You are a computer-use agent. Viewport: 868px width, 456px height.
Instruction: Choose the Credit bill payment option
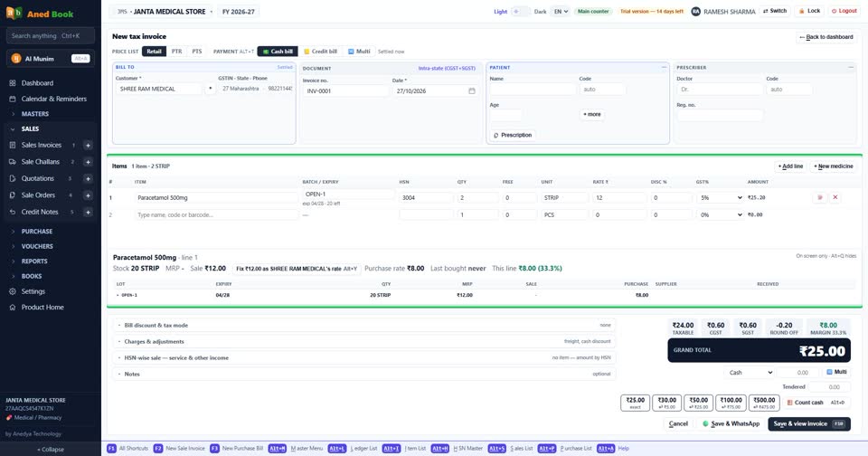click(321, 52)
